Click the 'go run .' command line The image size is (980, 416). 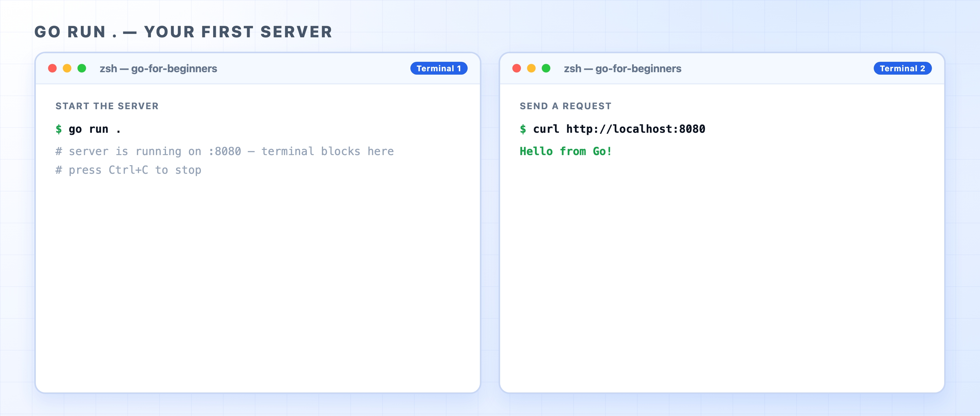tap(88, 129)
